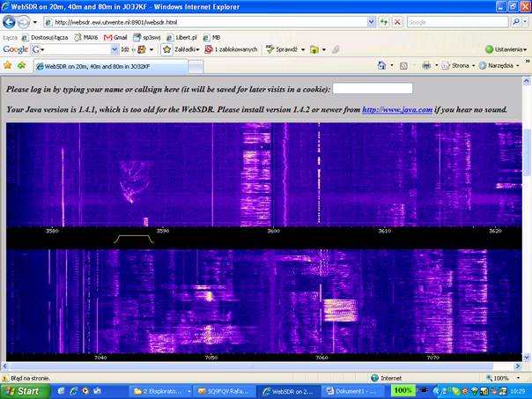Select the WebSDR on 20m, 40m browser tab
Image resolution: width=532 pixels, height=399 pixels.
click(x=97, y=65)
